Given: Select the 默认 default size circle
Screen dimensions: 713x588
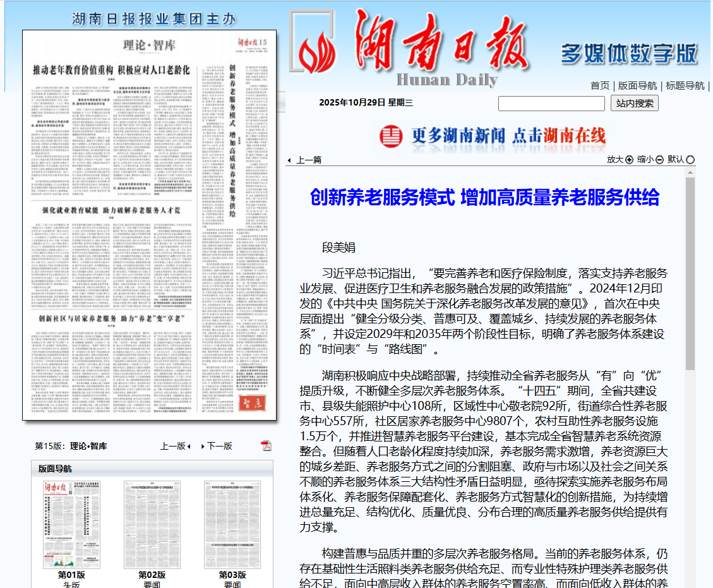Looking at the screenshot, I should point(690,160).
